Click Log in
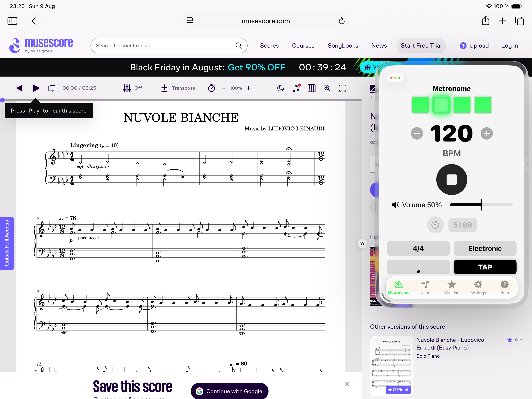Screen dimensions: 532x399 [x=509, y=45]
